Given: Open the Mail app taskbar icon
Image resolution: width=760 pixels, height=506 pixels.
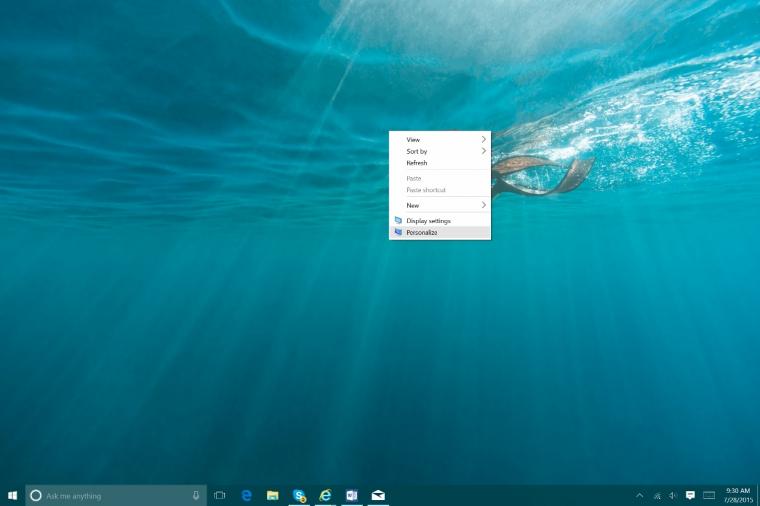Looking at the screenshot, I should click(378, 495).
